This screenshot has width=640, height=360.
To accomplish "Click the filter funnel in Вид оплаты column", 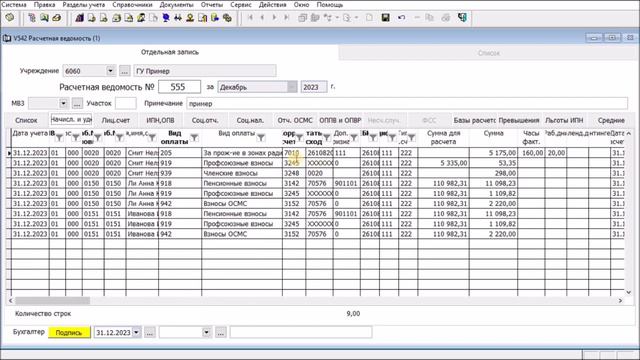I will [261, 138].
